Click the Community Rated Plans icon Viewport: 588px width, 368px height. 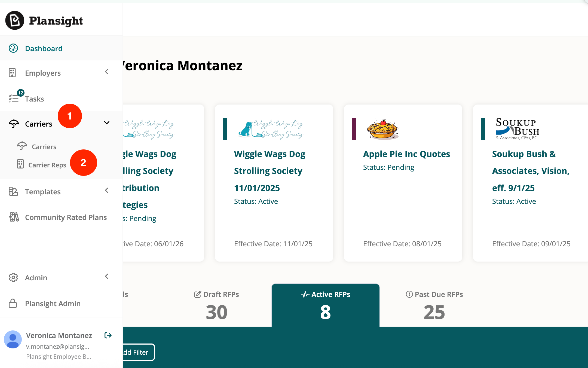pos(14,217)
